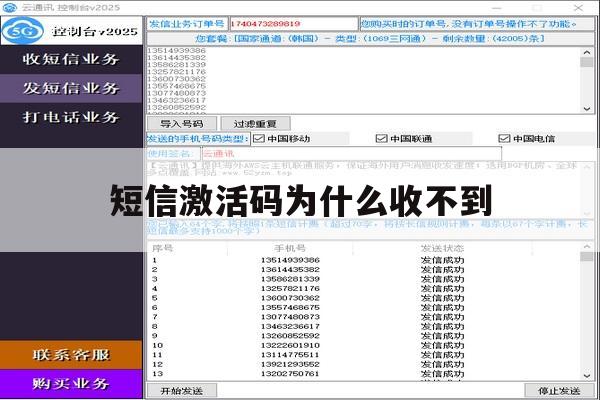Click the 您套餐 package info bar

coord(370,39)
